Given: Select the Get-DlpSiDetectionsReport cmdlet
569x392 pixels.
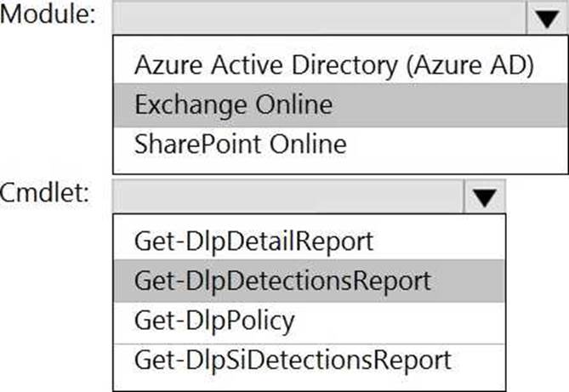Looking at the screenshot, I should pyautogui.click(x=293, y=360).
